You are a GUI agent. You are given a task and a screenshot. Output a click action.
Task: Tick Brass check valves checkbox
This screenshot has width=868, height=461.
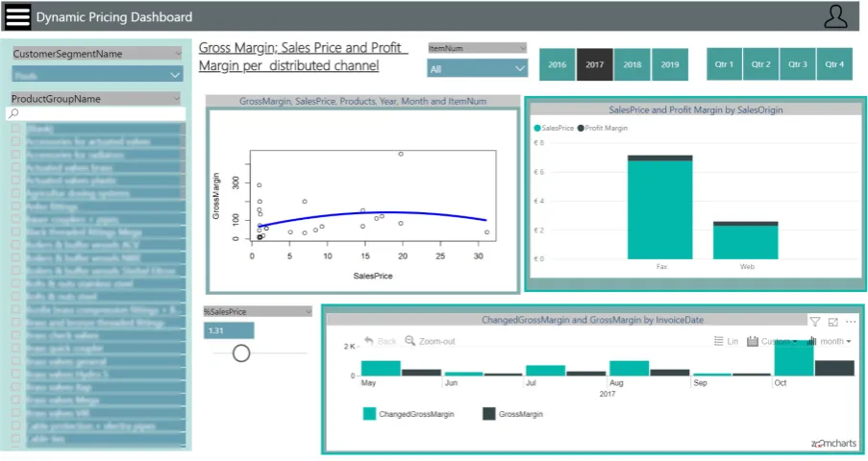[15, 335]
